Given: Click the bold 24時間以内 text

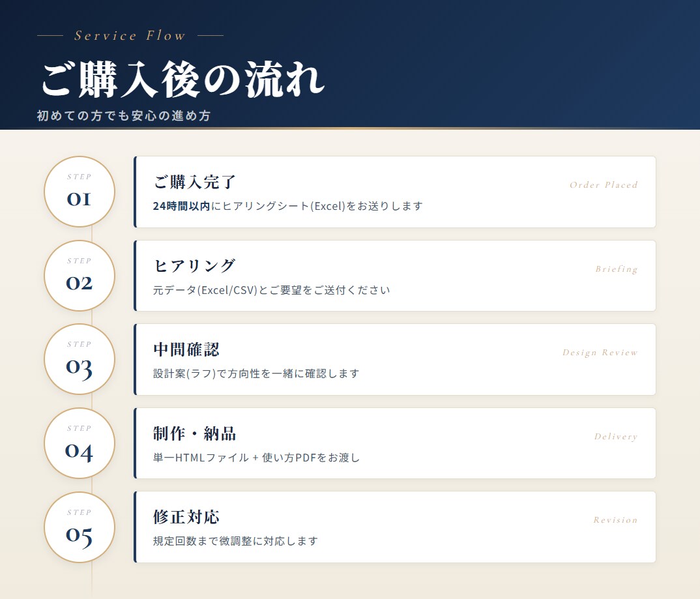Looking at the screenshot, I should [181, 206].
